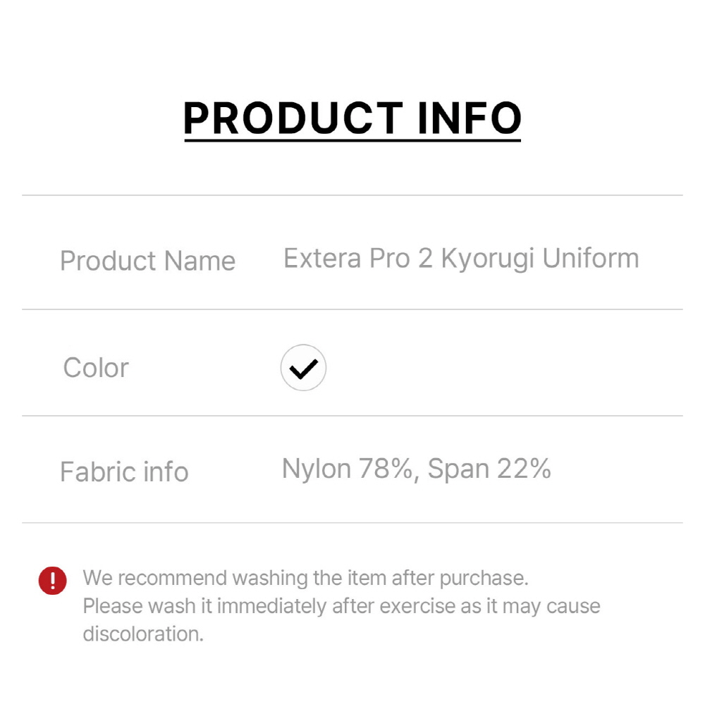Click the word 'discoloration' in the notice

pyautogui.click(x=142, y=634)
